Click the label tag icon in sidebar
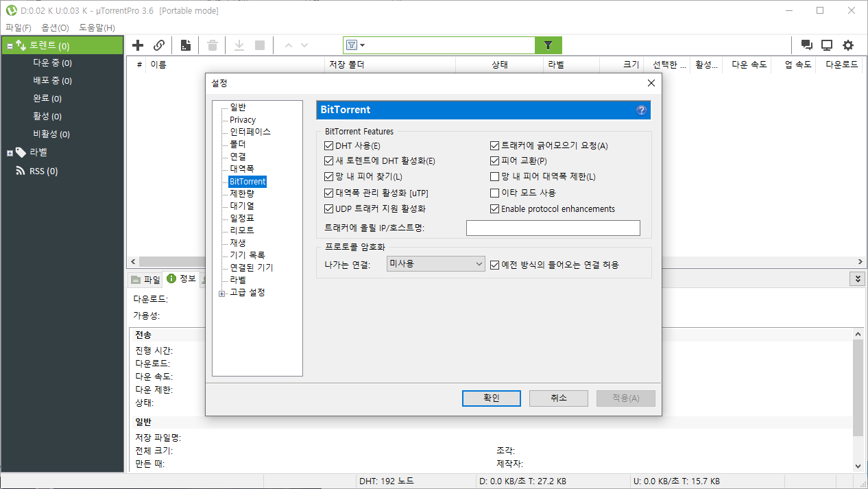Viewport: 868px width, 489px height. tap(21, 152)
